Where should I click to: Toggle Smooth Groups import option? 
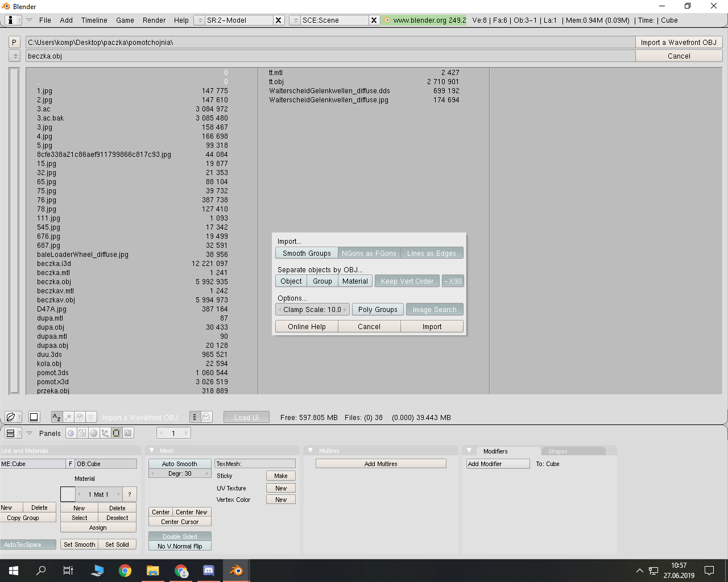tap(307, 253)
